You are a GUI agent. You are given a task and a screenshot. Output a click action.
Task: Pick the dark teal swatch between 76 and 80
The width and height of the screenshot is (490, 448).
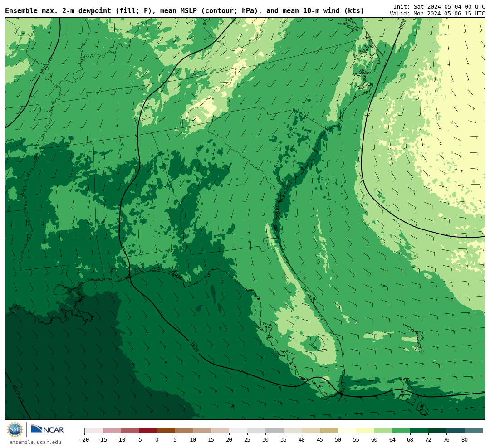click(x=456, y=431)
